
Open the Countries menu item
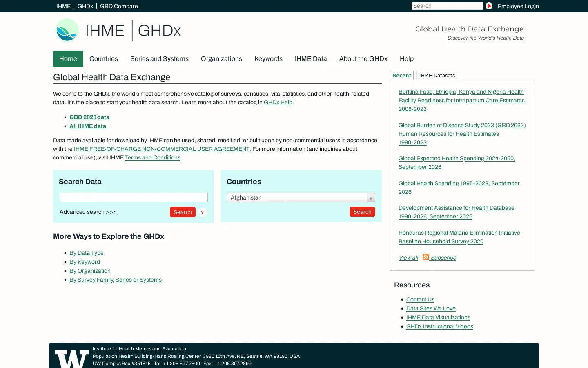point(104,59)
